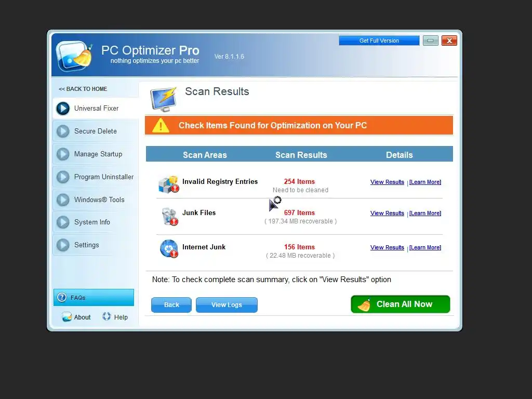Click the Scan Results monitor lightning icon

click(164, 99)
